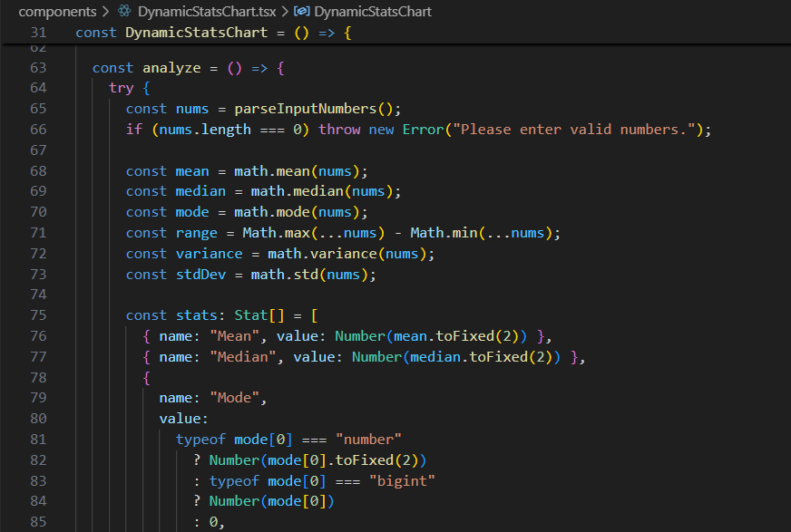Click 'mean.toFixed' on line 76

pos(444,336)
